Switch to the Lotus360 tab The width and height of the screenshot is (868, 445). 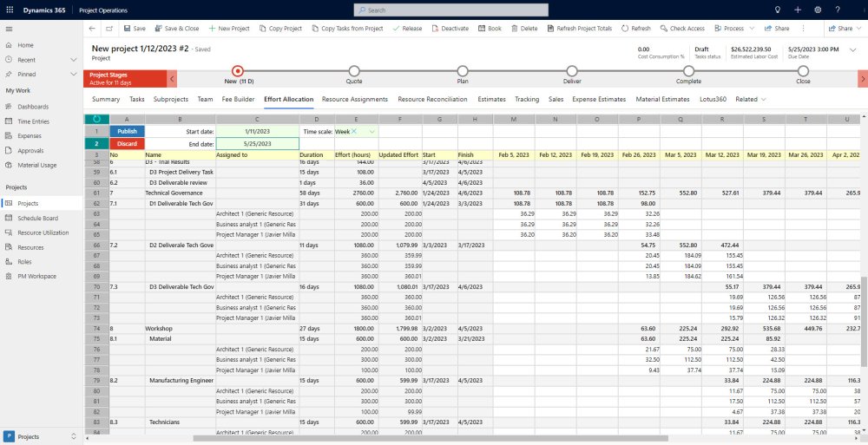point(713,100)
